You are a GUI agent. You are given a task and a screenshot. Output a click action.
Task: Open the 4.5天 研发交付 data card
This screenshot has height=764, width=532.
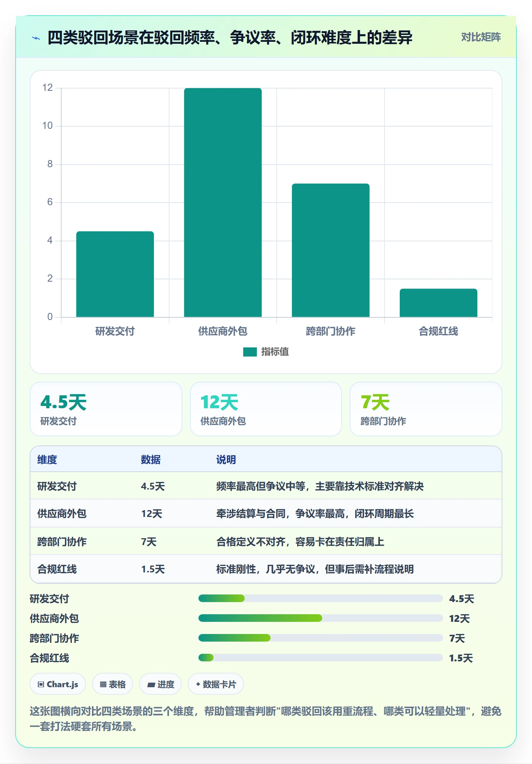tap(106, 409)
